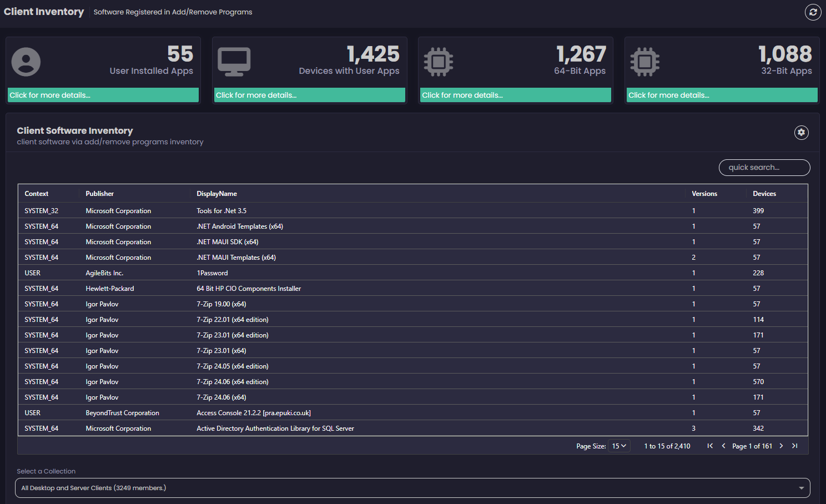Viewport: 826px width, 504px height.
Task: Click the chip icon on 64-Bit Apps card
Action: pos(439,62)
